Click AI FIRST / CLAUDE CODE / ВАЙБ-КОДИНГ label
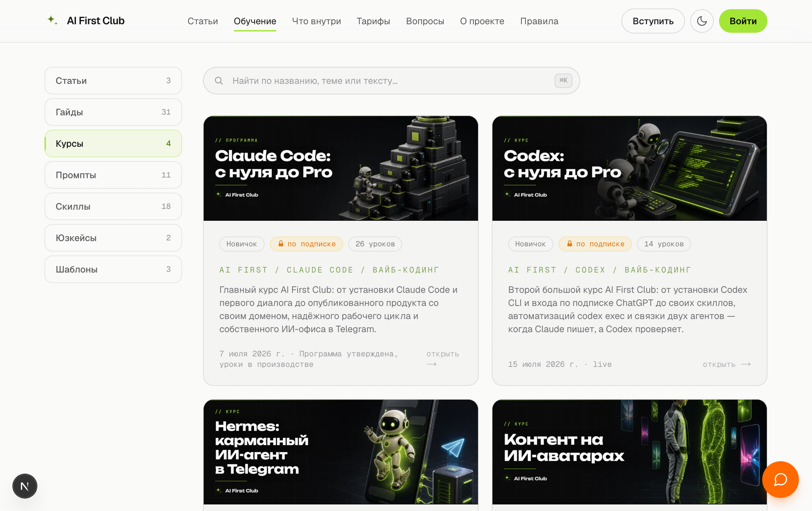 [329, 270]
